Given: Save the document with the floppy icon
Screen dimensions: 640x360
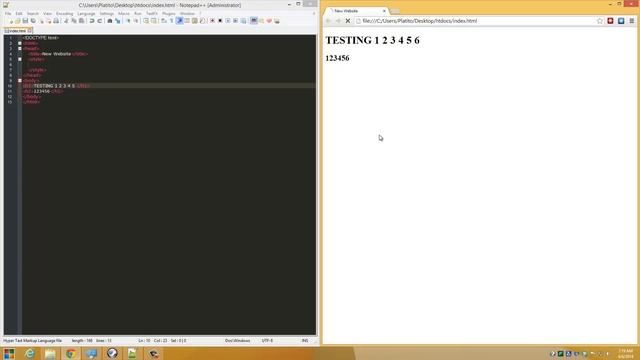Looking at the screenshot, I should pos(25,21).
